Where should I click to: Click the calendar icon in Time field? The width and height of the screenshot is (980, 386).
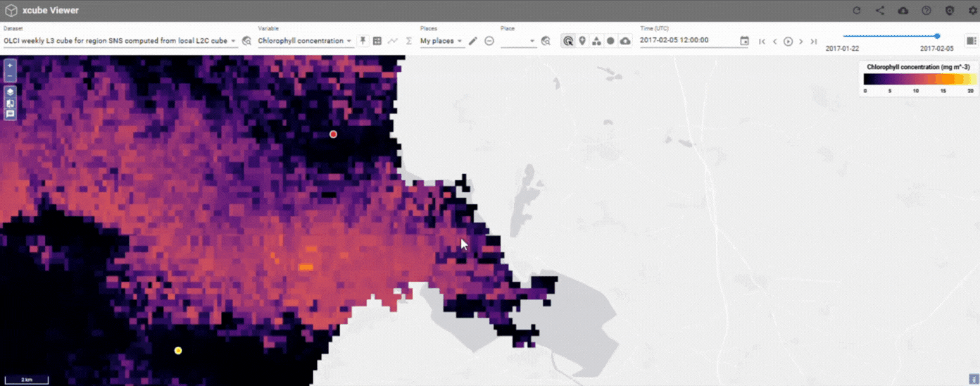click(x=744, y=42)
